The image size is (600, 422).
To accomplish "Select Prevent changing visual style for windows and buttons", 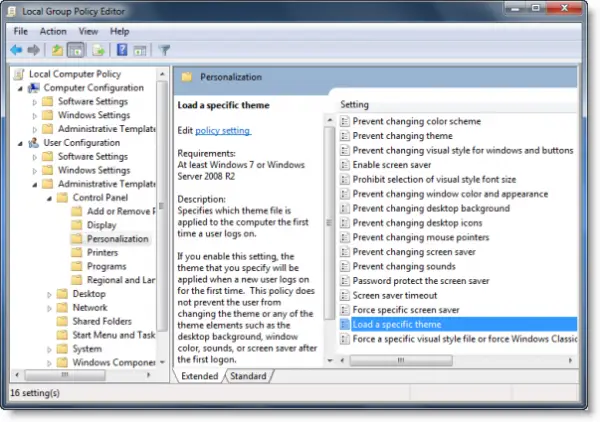I will click(x=463, y=150).
